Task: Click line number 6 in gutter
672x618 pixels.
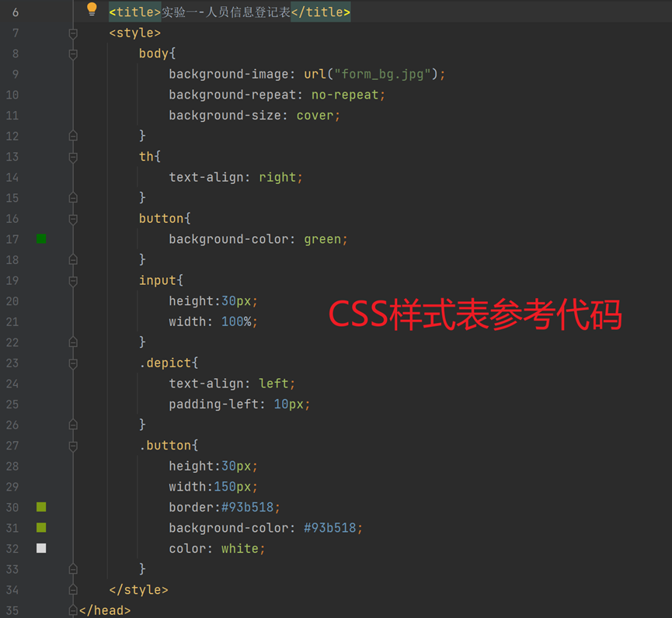Action: tap(16, 12)
